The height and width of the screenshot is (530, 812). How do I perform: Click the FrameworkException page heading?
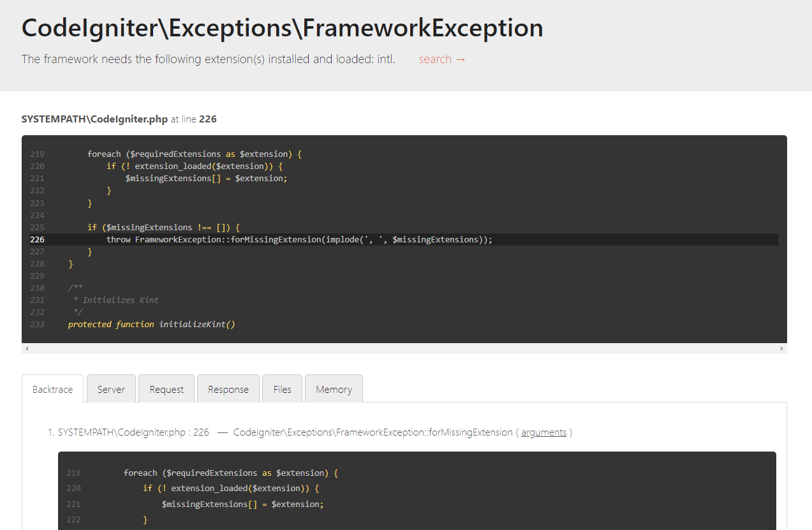pos(283,28)
